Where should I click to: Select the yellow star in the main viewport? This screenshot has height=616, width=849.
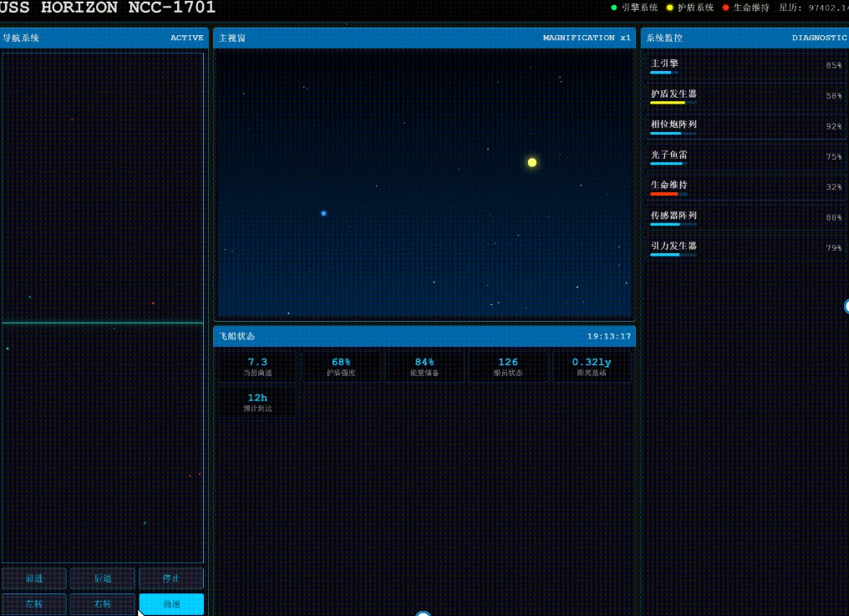tap(532, 162)
